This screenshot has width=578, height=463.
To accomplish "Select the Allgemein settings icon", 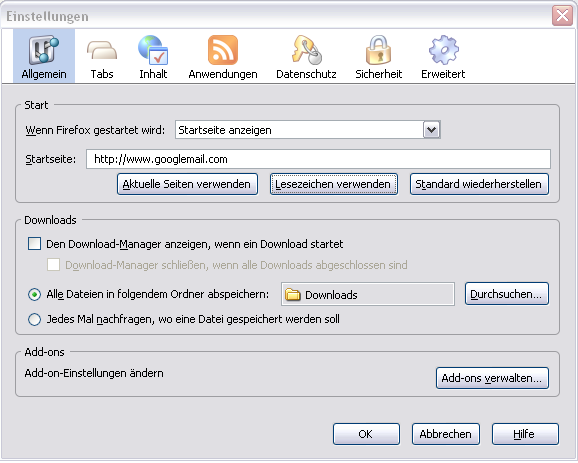I will 44,50.
